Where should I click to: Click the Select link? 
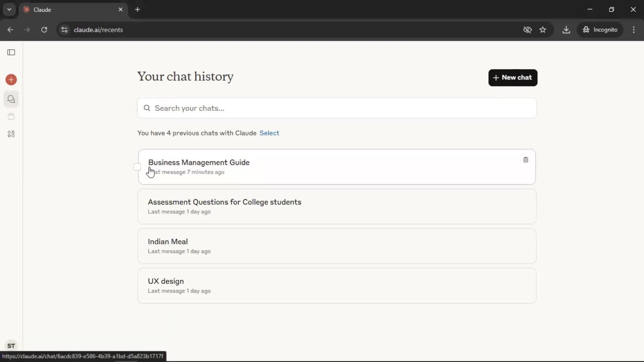(269, 133)
